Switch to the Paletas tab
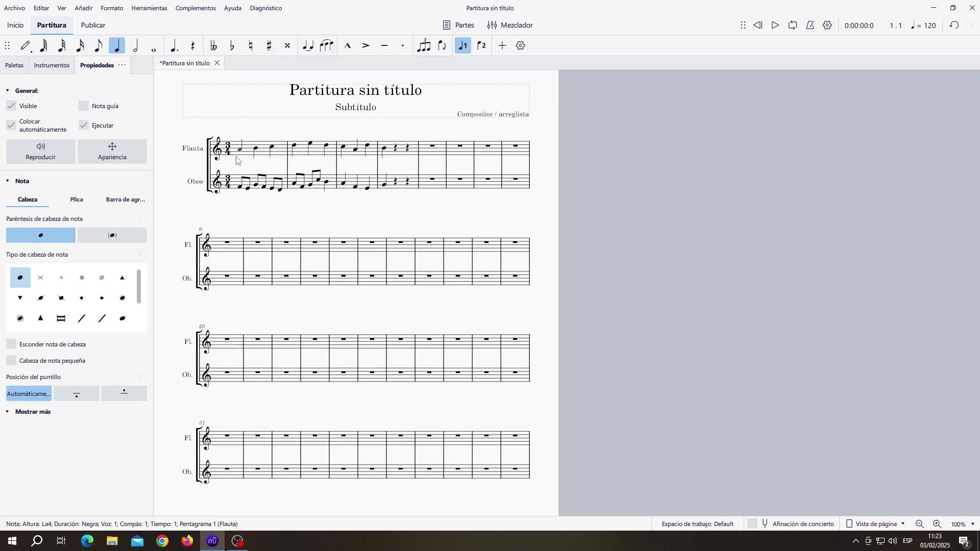 point(14,65)
